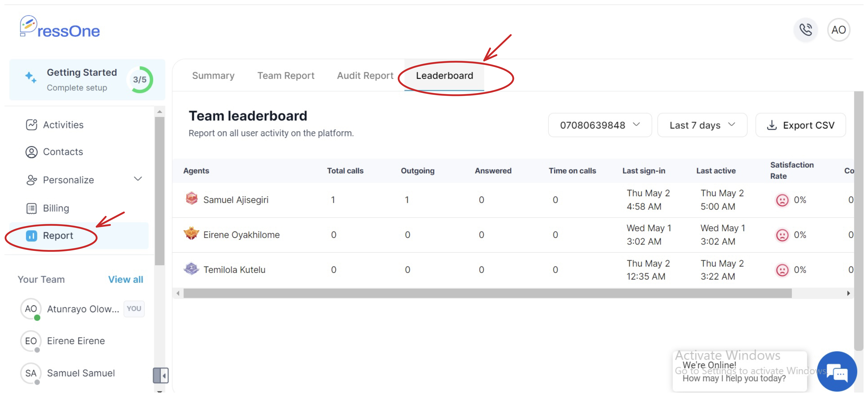Click the main page vertical scrollbar
The width and height of the screenshot is (868, 397).
pos(859,221)
